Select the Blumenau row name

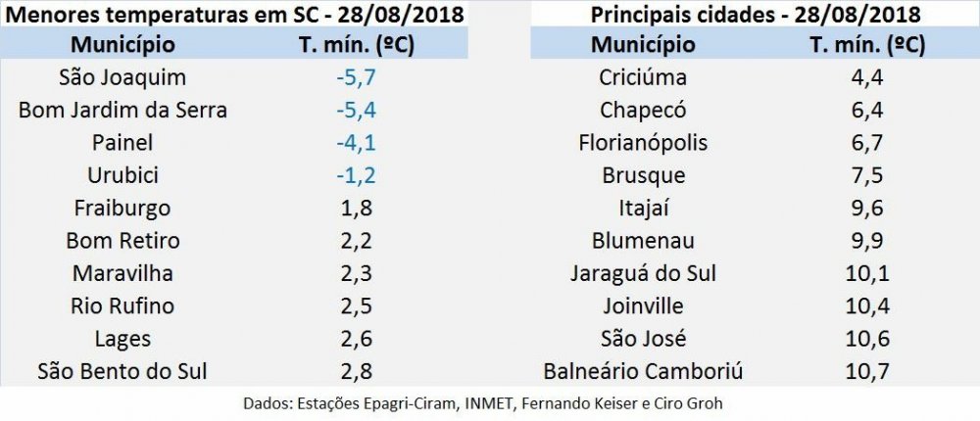643,241
